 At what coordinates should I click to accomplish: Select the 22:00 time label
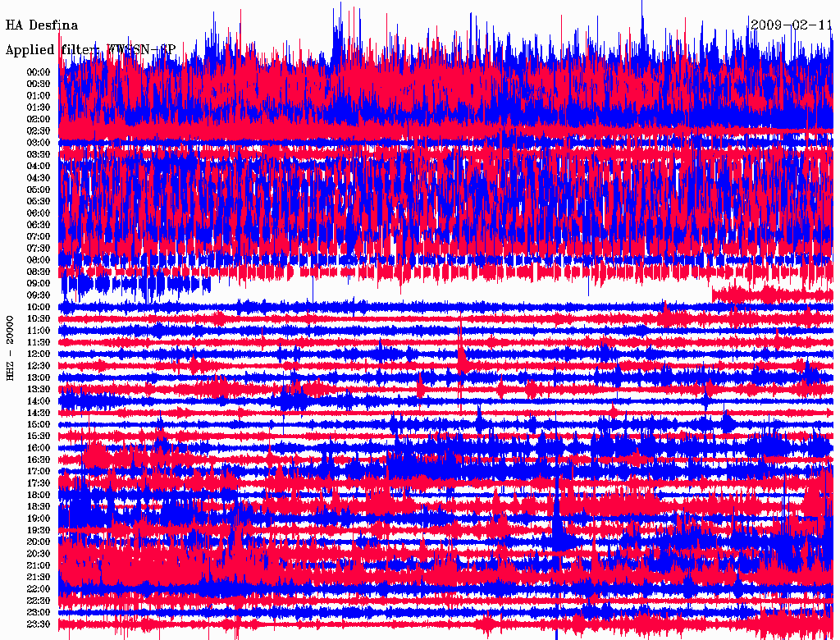coord(39,589)
